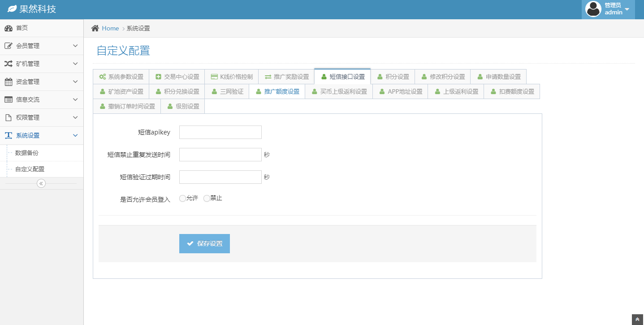Click the Home breadcrumb link

pos(110,28)
